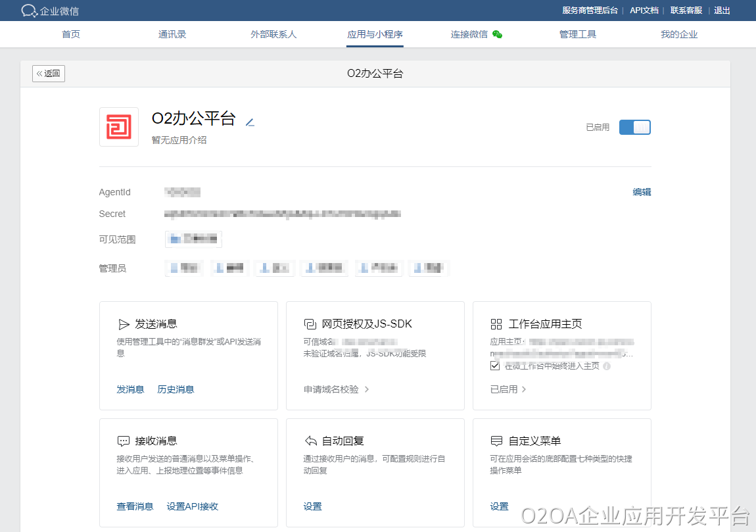This screenshot has width=756, height=532.
Task: Click the WeChat icon next to 连接微信
Action: [x=497, y=34]
